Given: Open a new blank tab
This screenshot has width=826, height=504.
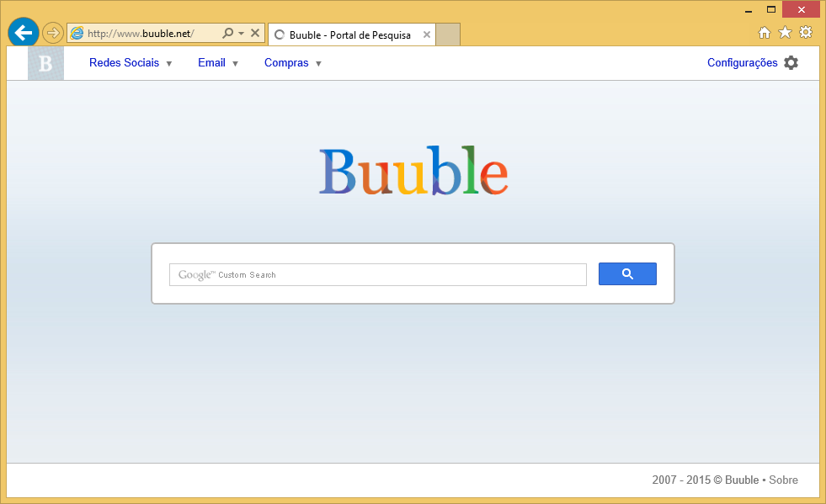Looking at the screenshot, I should click(448, 34).
